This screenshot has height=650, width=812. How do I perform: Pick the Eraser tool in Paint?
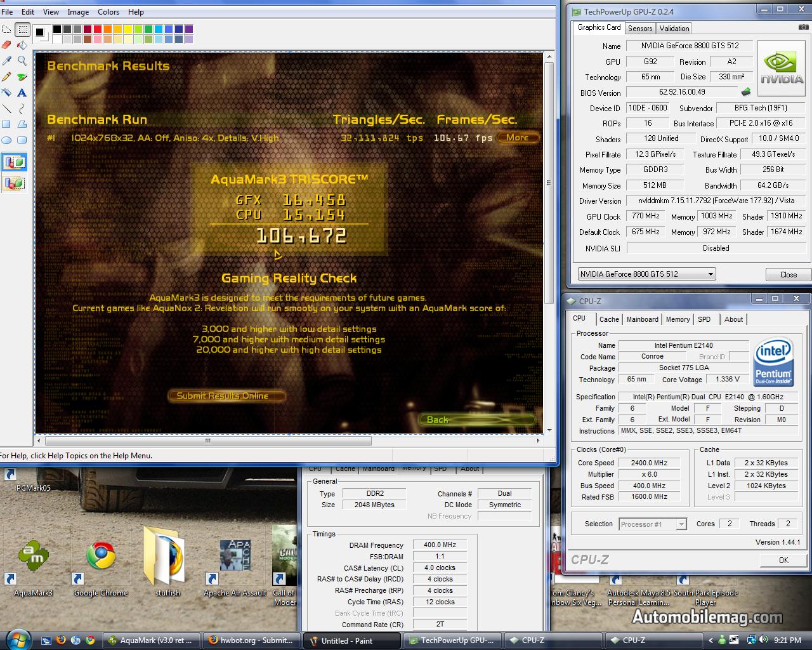7,45
